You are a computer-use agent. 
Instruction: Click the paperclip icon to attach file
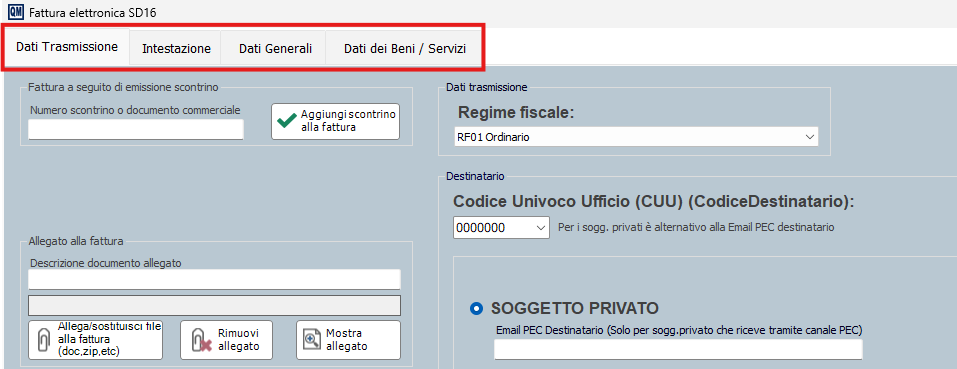(x=44, y=339)
